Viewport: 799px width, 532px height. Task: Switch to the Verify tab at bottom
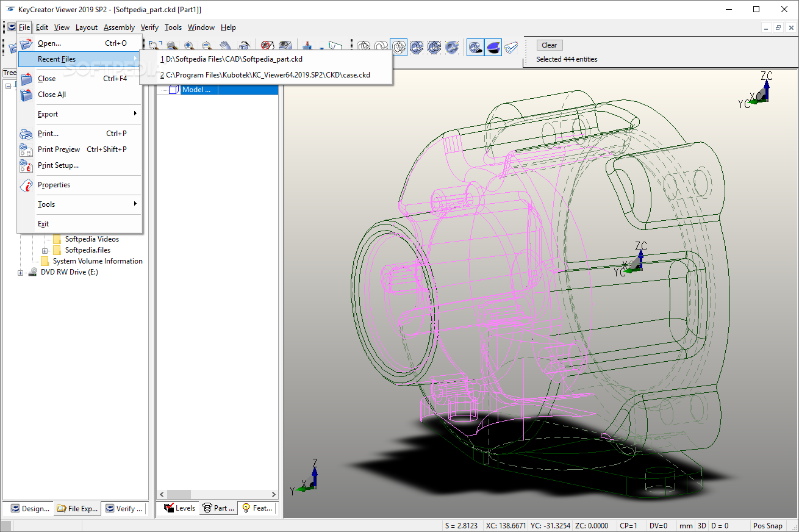tap(124, 508)
